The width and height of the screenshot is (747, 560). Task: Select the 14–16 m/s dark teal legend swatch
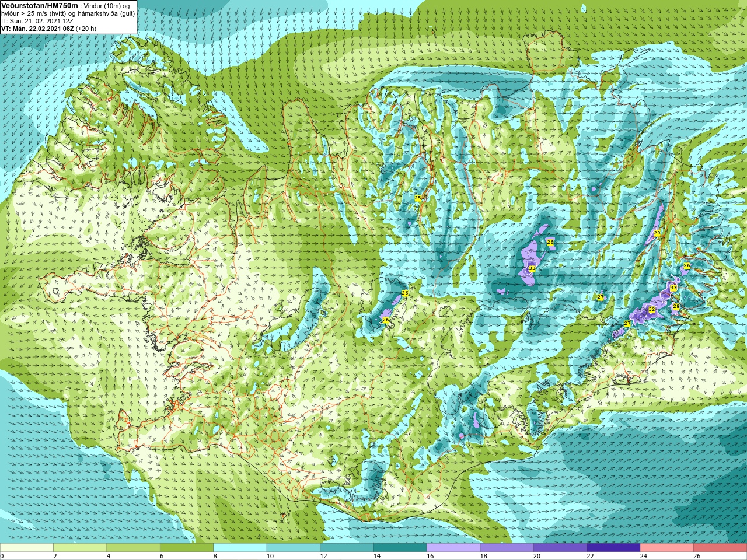coord(400,547)
